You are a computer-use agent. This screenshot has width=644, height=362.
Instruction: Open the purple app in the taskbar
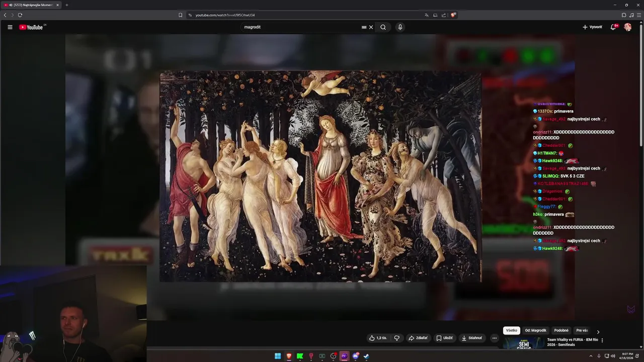point(344,356)
